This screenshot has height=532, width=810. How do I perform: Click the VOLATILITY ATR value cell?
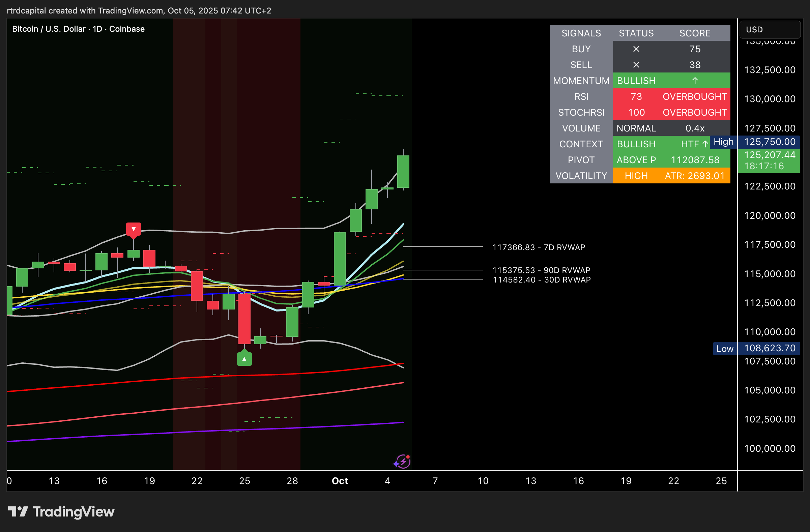pos(695,176)
